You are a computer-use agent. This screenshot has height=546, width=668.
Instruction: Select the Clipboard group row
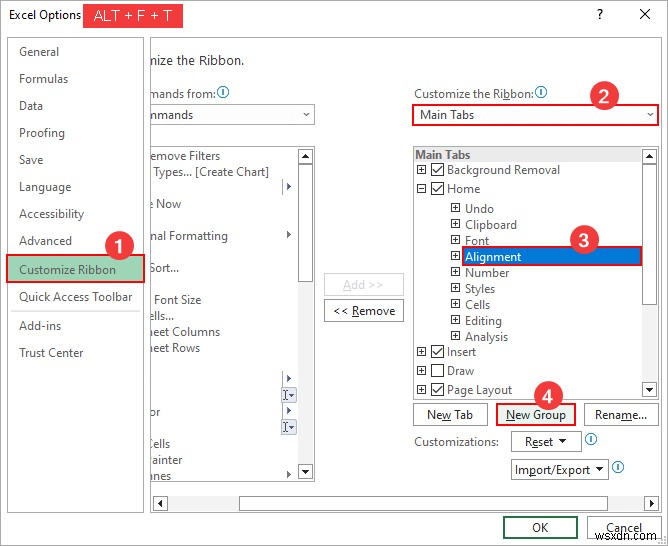pos(491,224)
